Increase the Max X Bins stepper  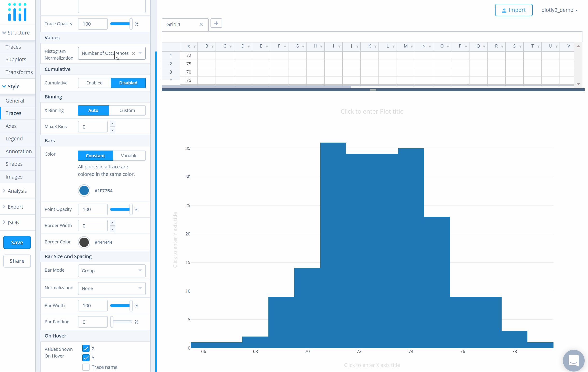click(x=112, y=124)
